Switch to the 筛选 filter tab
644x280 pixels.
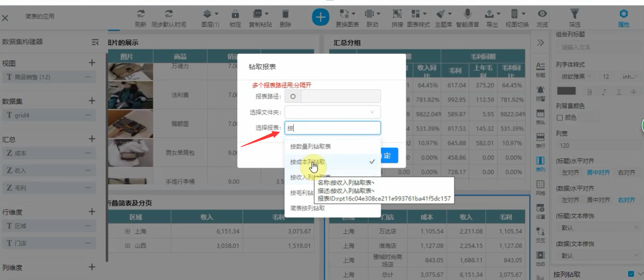(x=575, y=17)
